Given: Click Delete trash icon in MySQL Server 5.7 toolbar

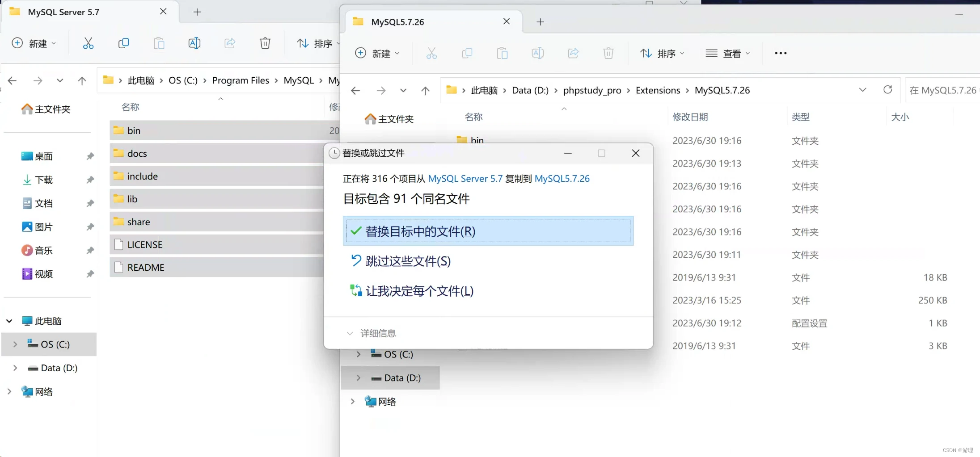Looking at the screenshot, I should click(x=265, y=43).
